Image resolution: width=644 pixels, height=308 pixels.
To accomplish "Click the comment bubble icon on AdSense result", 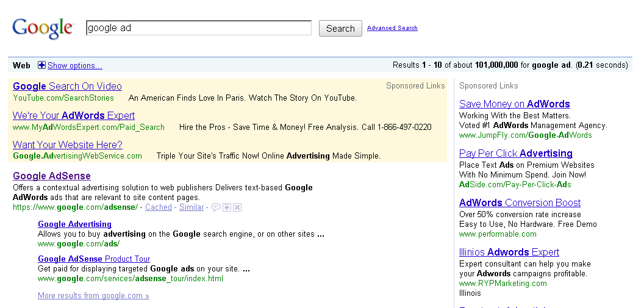I will tap(216, 207).
